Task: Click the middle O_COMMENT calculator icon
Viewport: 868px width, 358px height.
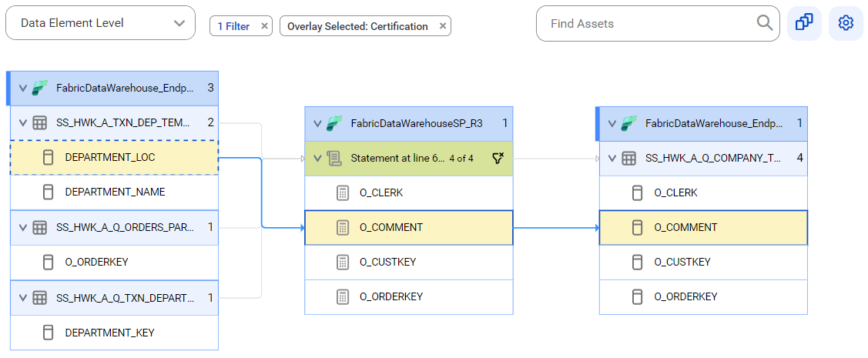Action: pyautogui.click(x=343, y=227)
